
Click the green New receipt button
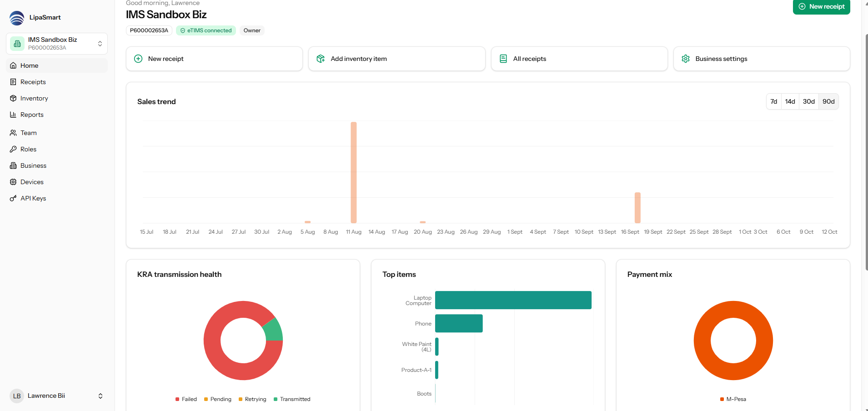click(821, 7)
